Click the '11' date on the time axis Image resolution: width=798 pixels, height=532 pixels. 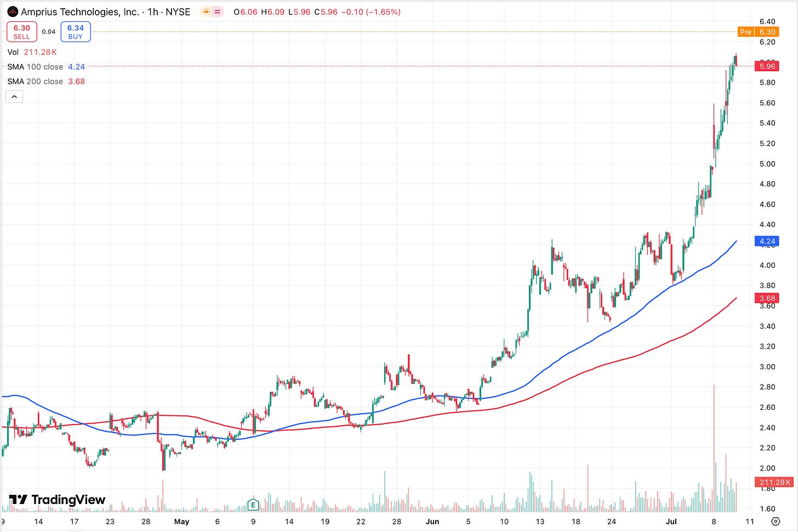click(749, 522)
